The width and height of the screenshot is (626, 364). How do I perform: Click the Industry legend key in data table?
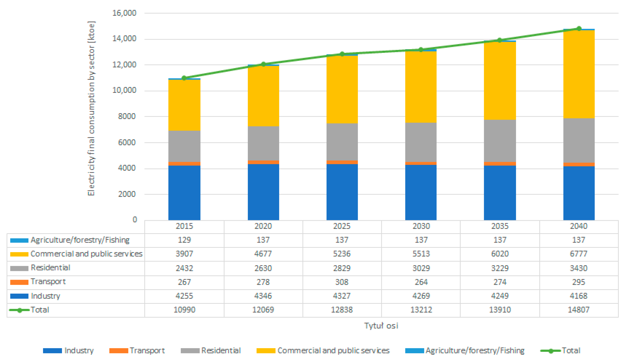19,296
